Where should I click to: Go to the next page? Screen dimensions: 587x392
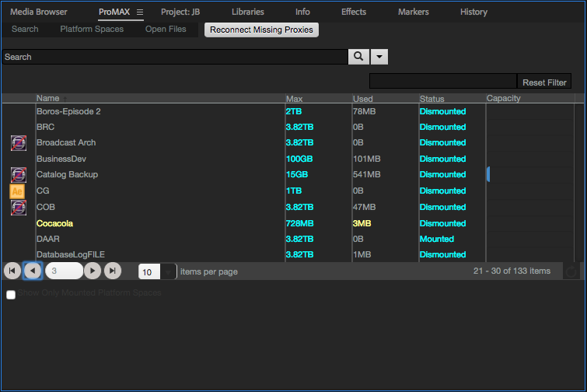point(93,271)
